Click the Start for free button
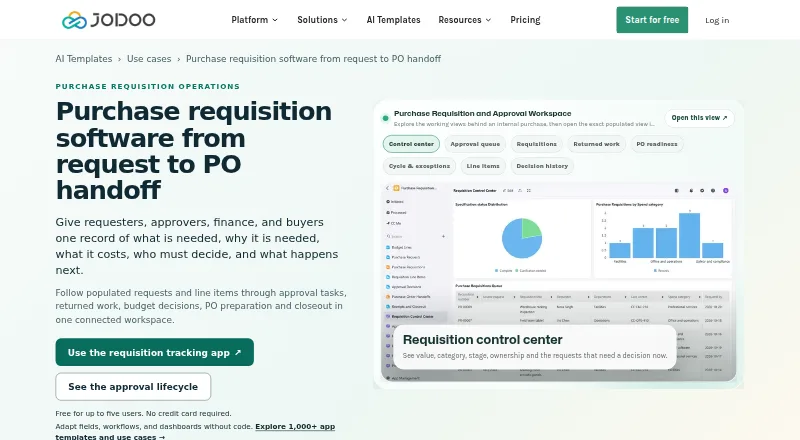 pos(652,20)
